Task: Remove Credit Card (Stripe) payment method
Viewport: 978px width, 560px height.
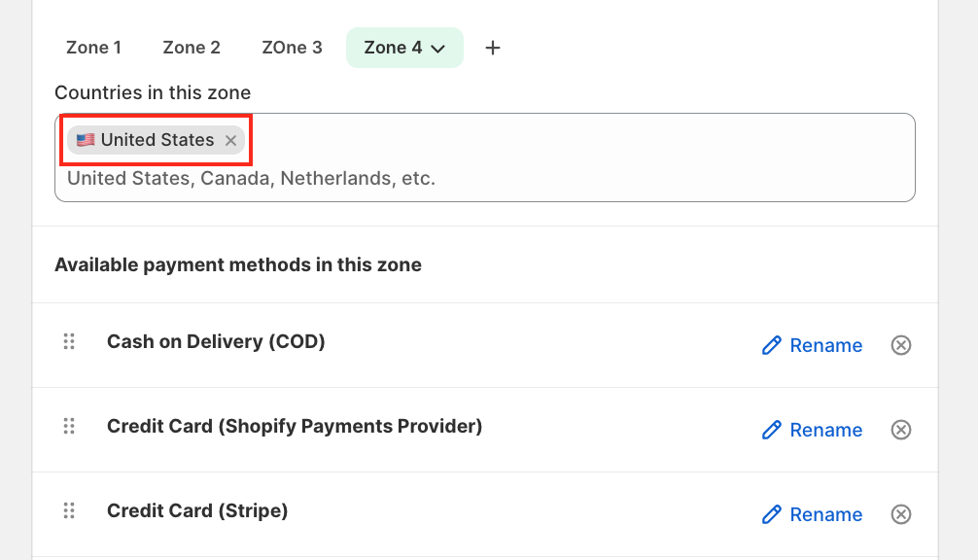Action: point(901,514)
